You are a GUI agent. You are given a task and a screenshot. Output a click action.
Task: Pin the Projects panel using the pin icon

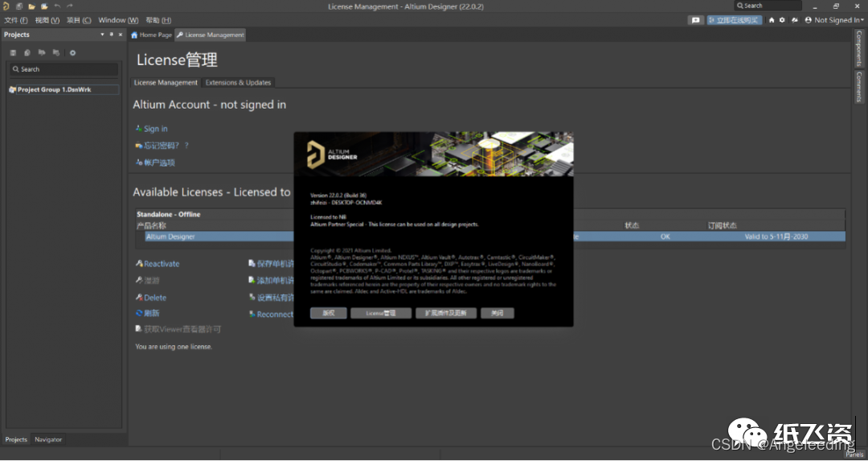(111, 35)
